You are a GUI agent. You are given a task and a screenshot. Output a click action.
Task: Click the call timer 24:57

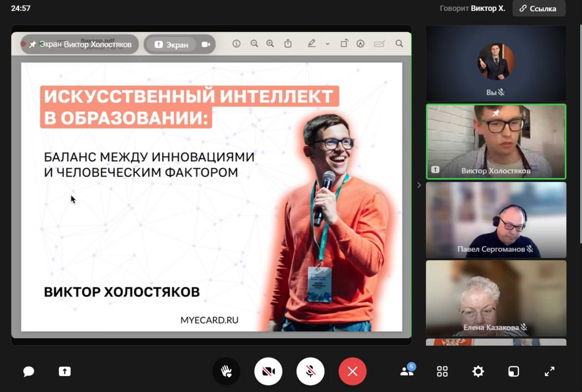click(x=21, y=8)
